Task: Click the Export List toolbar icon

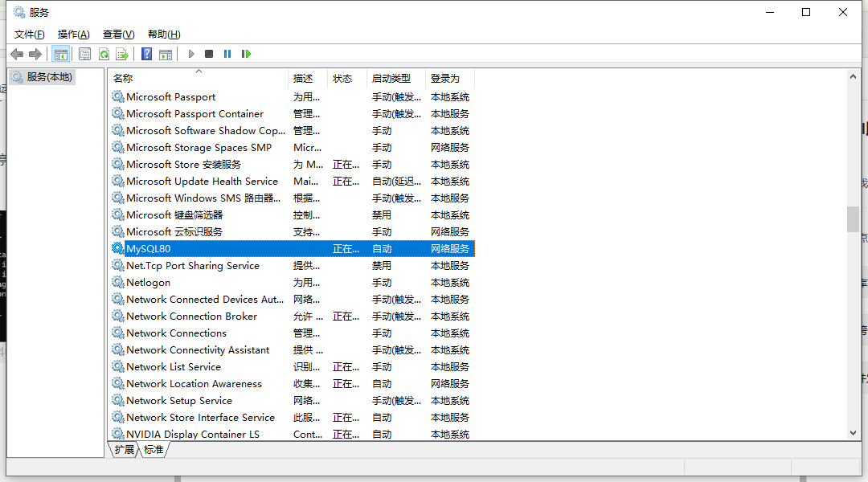Action: tap(122, 55)
